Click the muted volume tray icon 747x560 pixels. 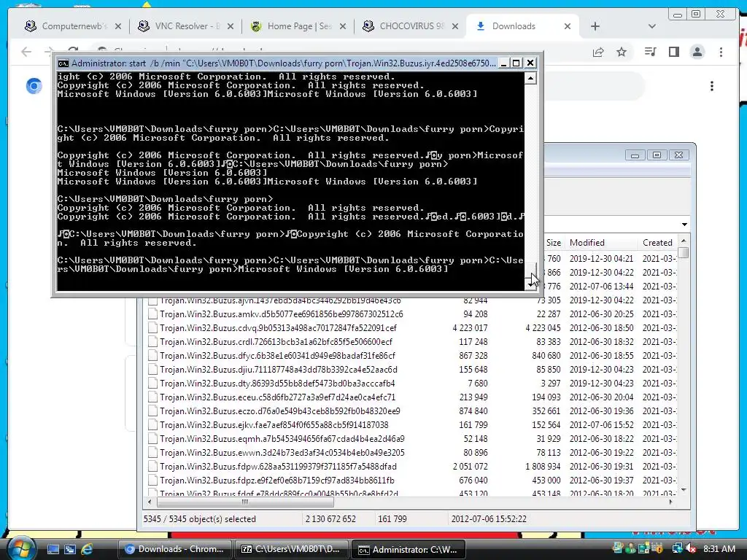click(x=691, y=549)
